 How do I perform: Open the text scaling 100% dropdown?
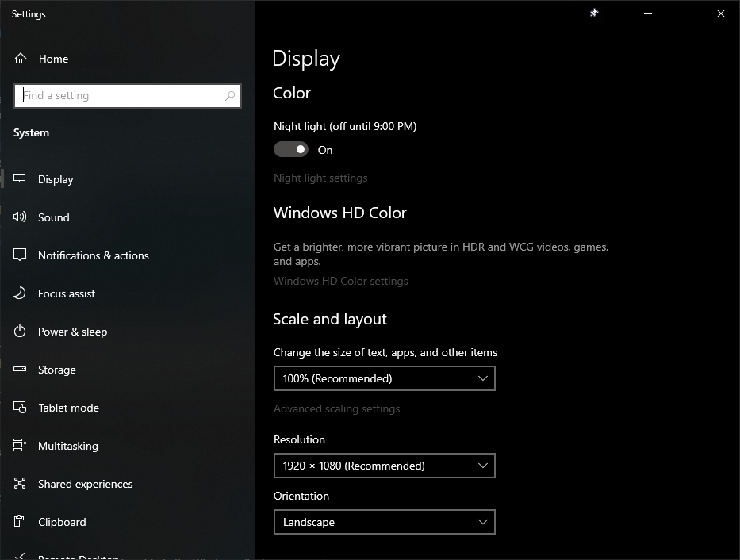(x=384, y=378)
